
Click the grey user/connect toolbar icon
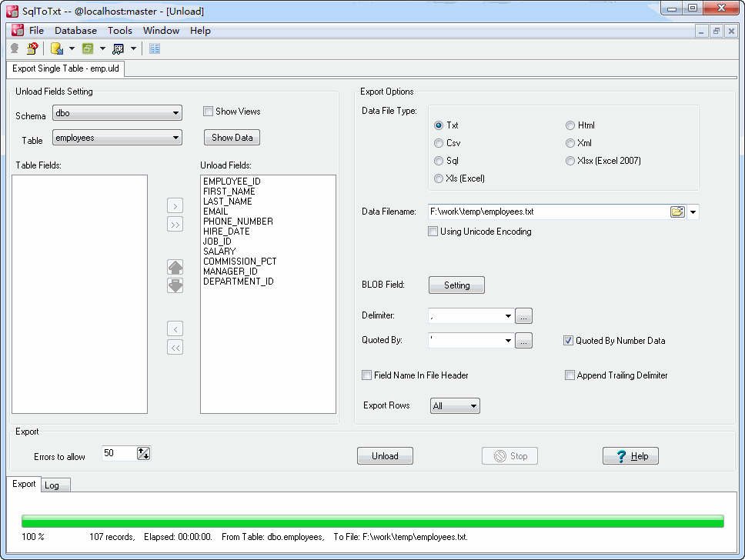[15, 48]
